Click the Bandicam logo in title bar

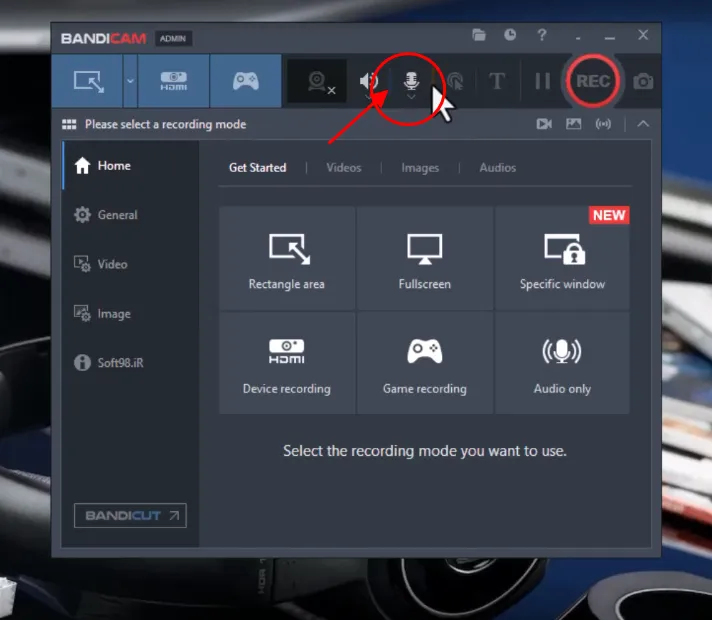pos(104,39)
